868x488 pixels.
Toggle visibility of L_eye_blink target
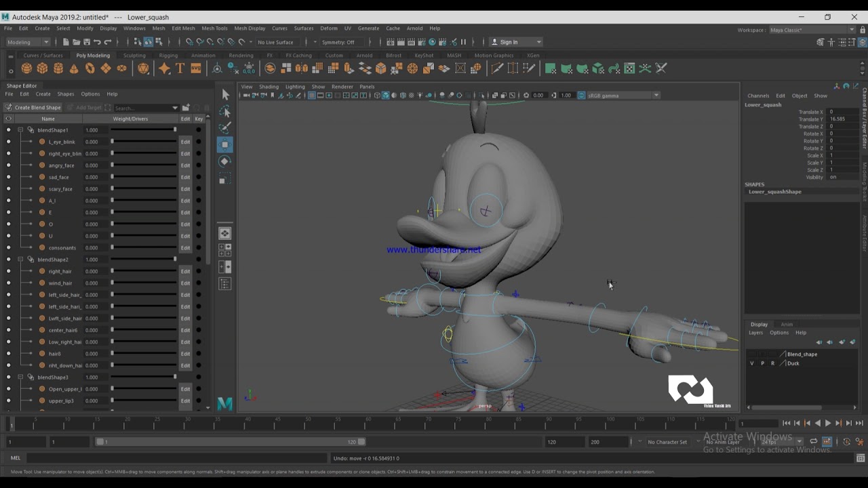coord(8,142)
